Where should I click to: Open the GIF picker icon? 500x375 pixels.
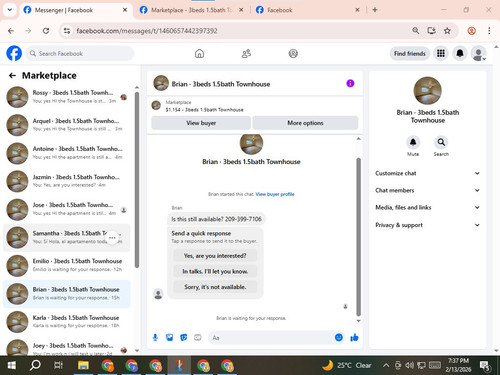pos(198,338)
